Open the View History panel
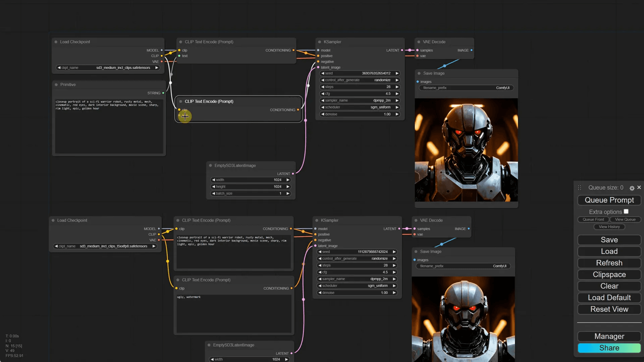Screen dimensions: 644x362 [609, 227]
